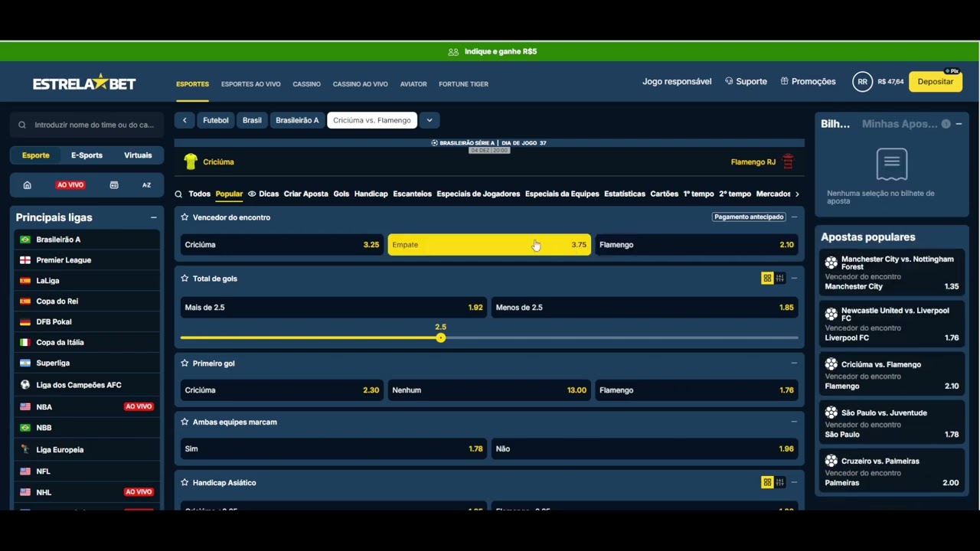Favorite the Total de gols market star
This screenshot has width=980, height=551.
pos(185,279)
